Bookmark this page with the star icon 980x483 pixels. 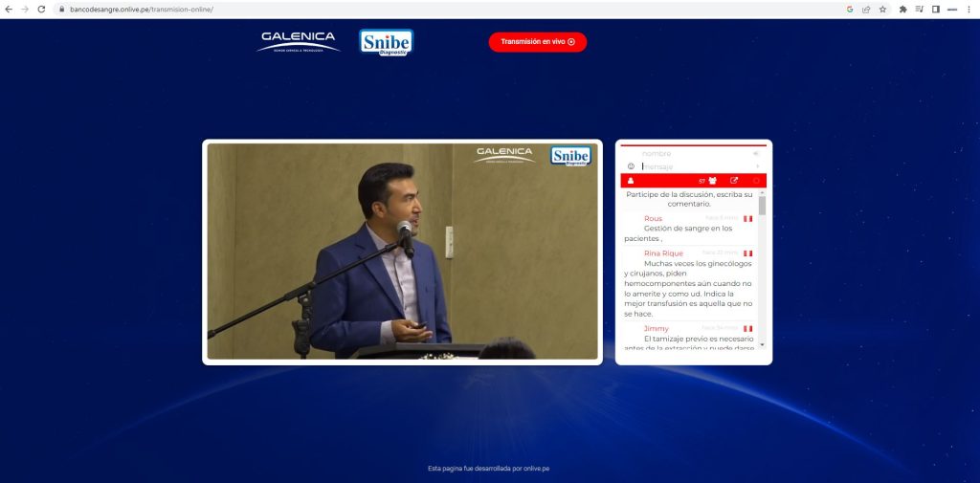coord(882,9)
